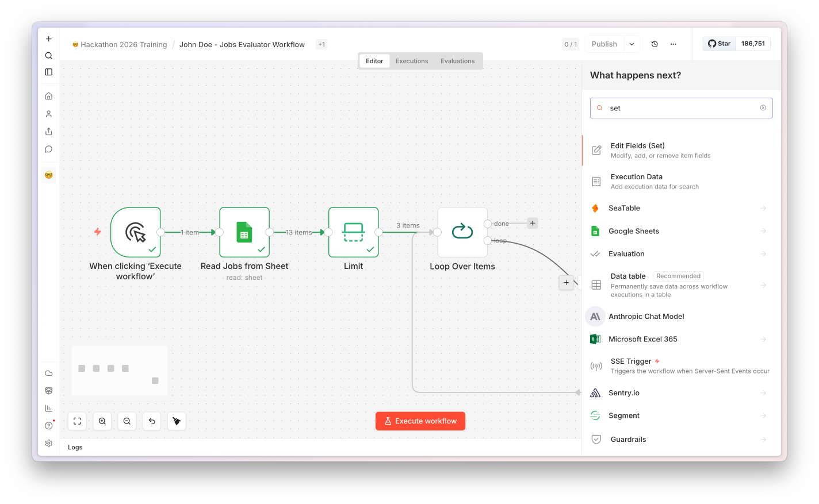
Task: Click the zoom out canvas icon
Action: coord(127,421)
